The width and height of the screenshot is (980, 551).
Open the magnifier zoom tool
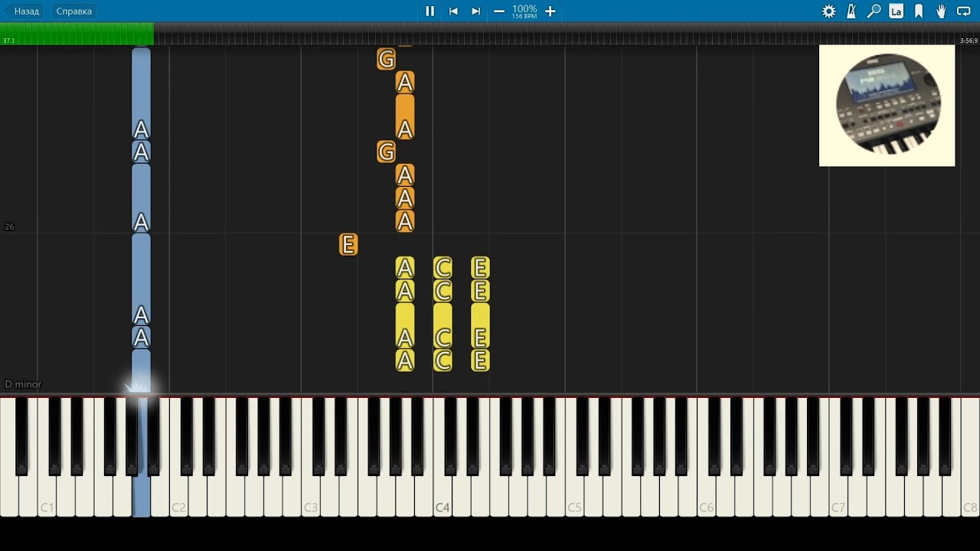(874, 11)
